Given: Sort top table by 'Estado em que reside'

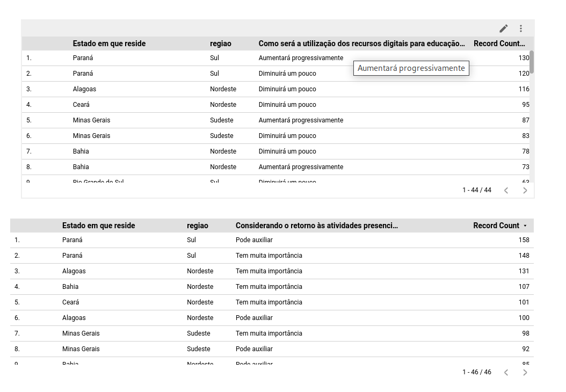Looking at the screenshot, I should tap(109, 43).
